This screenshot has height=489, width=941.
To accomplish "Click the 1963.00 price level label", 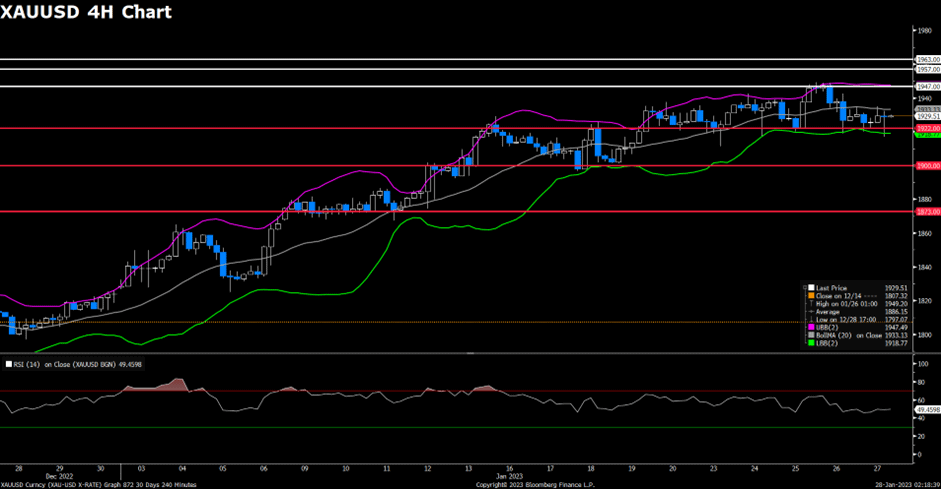I will click(928, 60).
